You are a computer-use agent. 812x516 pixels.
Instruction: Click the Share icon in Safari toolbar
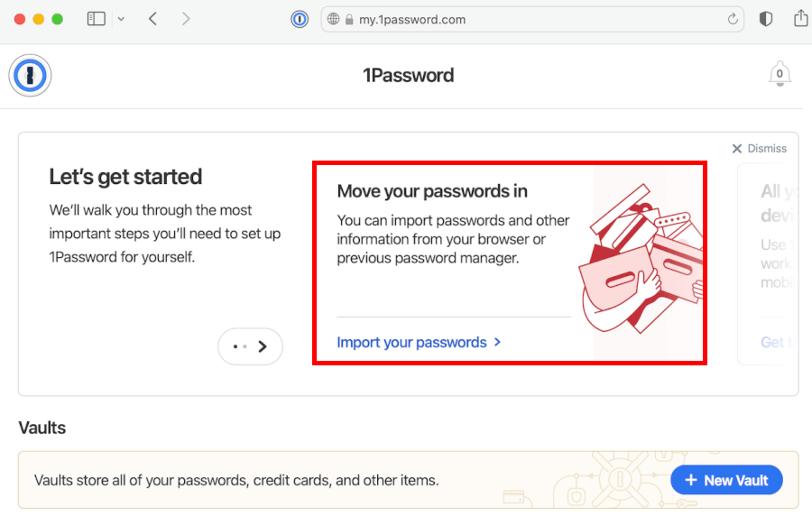click(x=800, y=19)
